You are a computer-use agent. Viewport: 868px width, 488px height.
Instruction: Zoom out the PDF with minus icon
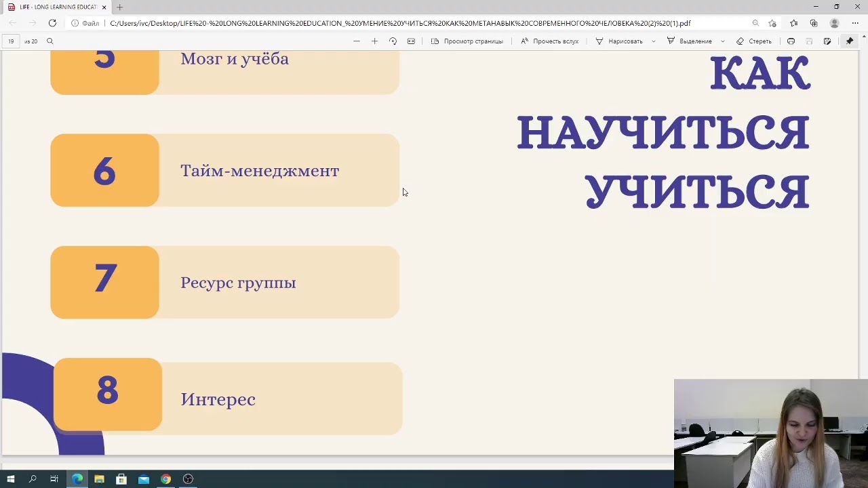click(x=357, y=41)
